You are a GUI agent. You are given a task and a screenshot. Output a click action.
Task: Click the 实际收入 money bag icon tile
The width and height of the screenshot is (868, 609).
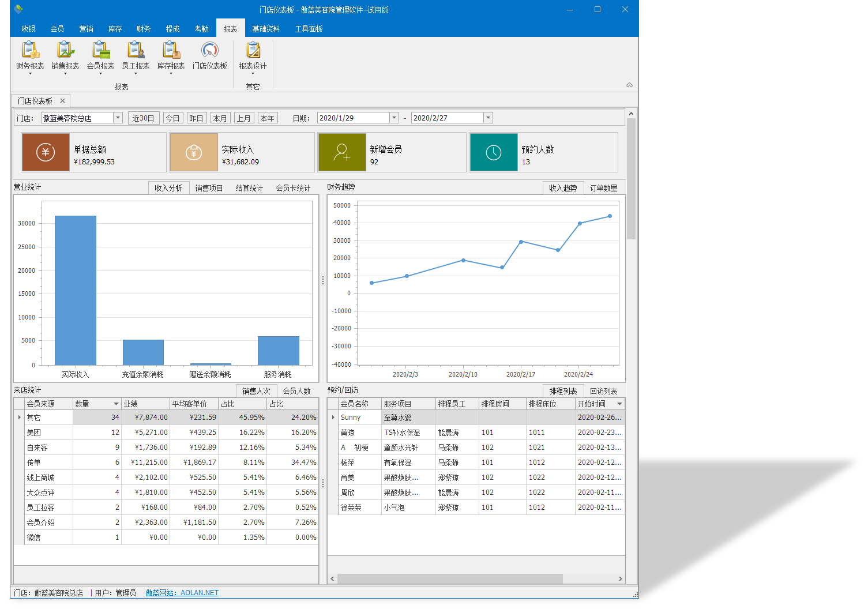194,152
